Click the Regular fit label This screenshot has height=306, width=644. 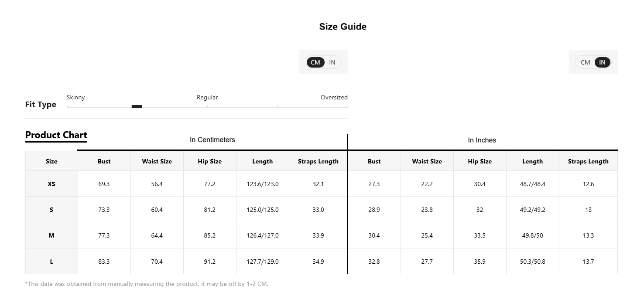[x=207, y=97]
